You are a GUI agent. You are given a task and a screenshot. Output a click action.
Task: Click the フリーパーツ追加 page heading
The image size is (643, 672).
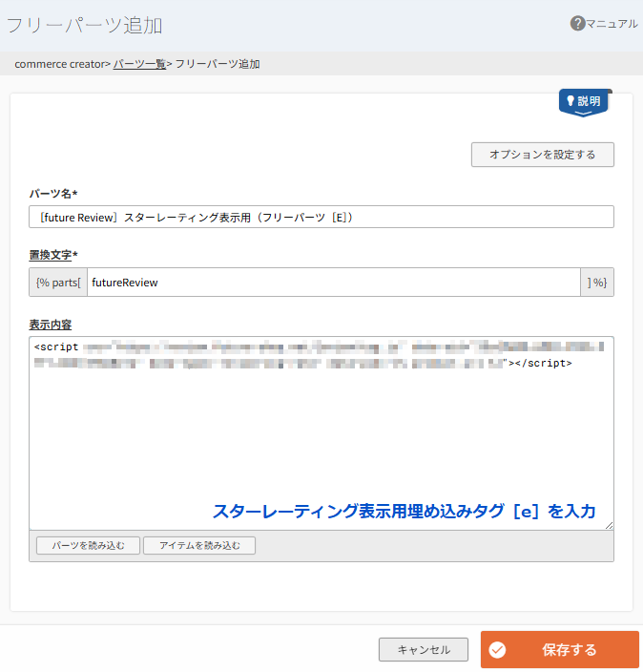pyautogui.click(x=84, y=25)
